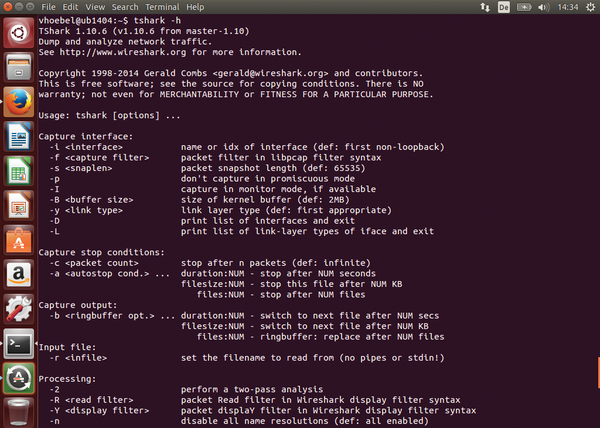The width and height of the screenshot is (600, 428).
Task: Open the De keyboard layout indicator
Action: point(504,7)
